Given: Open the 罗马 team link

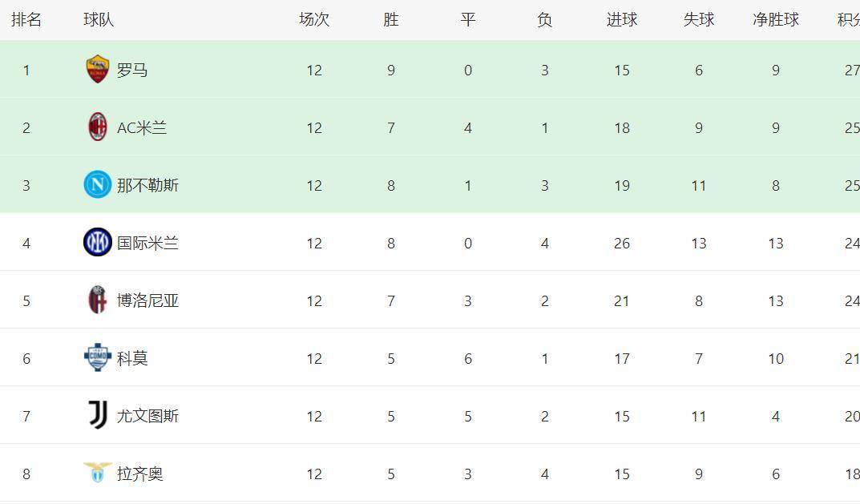Looking at the screenshot, I should (132, 71).
